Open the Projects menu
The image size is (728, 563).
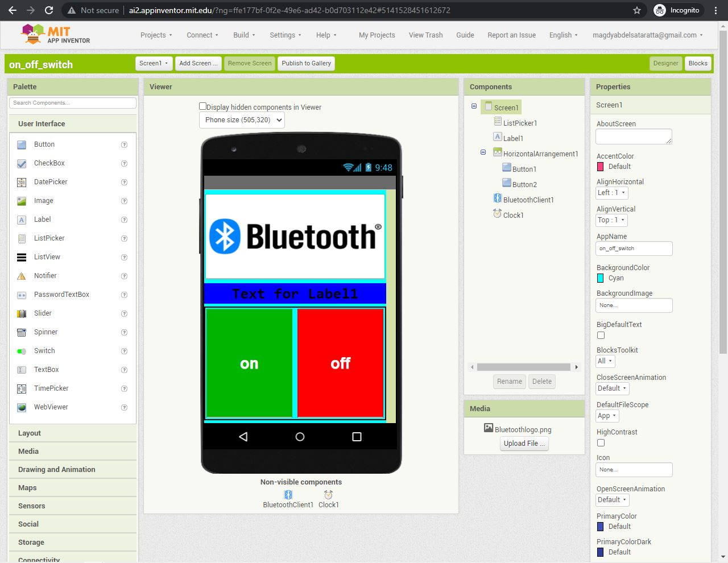pos(156,35)
